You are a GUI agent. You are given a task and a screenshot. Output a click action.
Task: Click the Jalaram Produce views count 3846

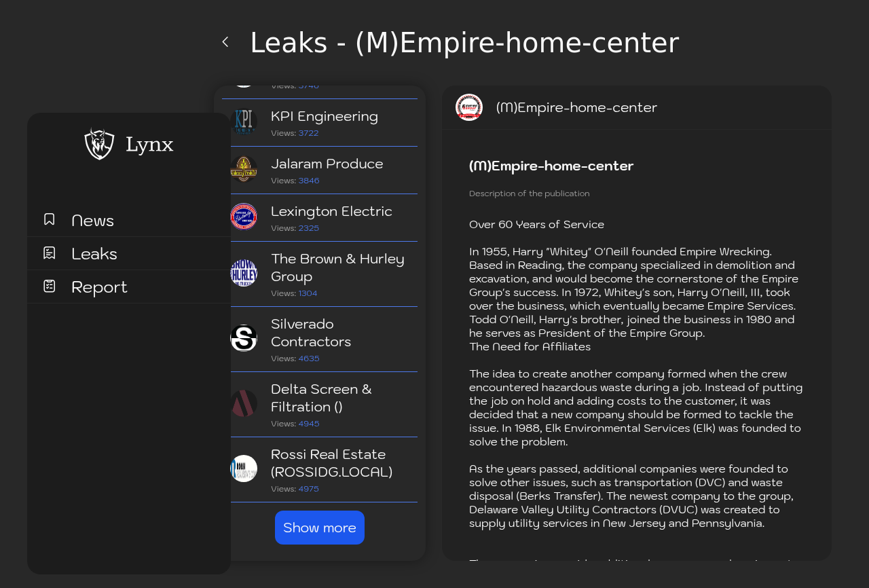click(x=309, y=181)
